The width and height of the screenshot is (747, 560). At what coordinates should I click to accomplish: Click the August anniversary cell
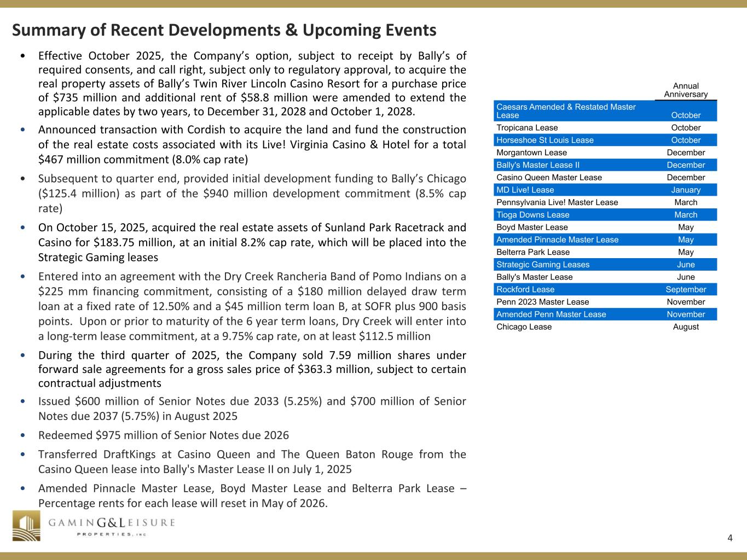pos(686,326)
